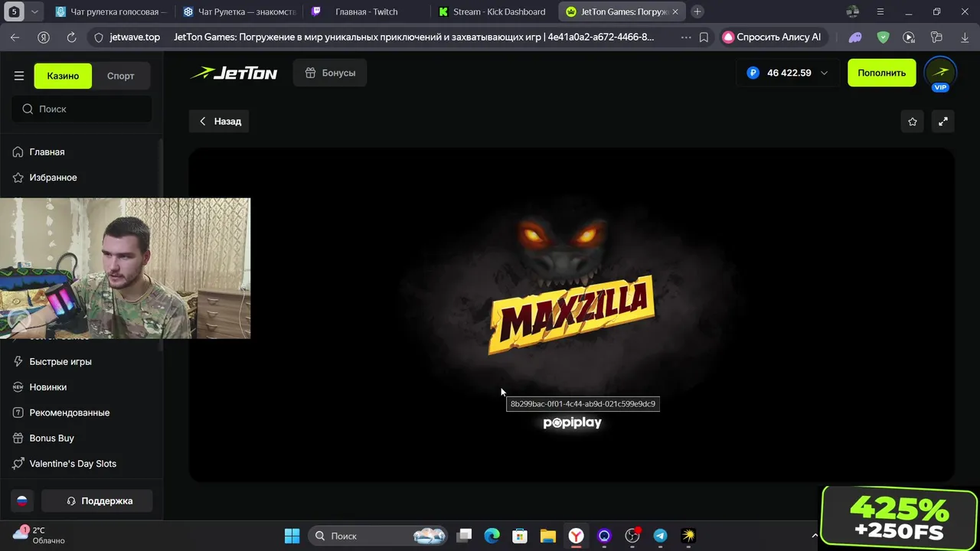
Task: Open weather widget 2°C Облачно
Action: point(40,535)
